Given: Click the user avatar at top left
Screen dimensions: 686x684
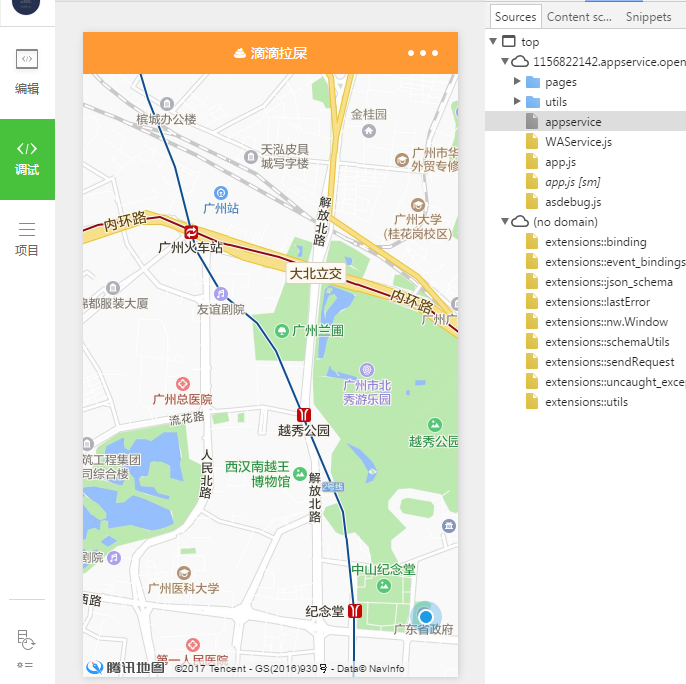Looking at the screenshot, I should pyautogui.click(x=26, y=6).
